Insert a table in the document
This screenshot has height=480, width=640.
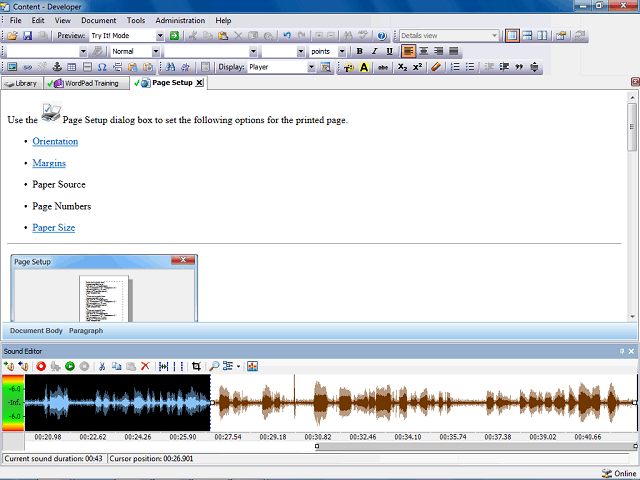click(72, 67)
